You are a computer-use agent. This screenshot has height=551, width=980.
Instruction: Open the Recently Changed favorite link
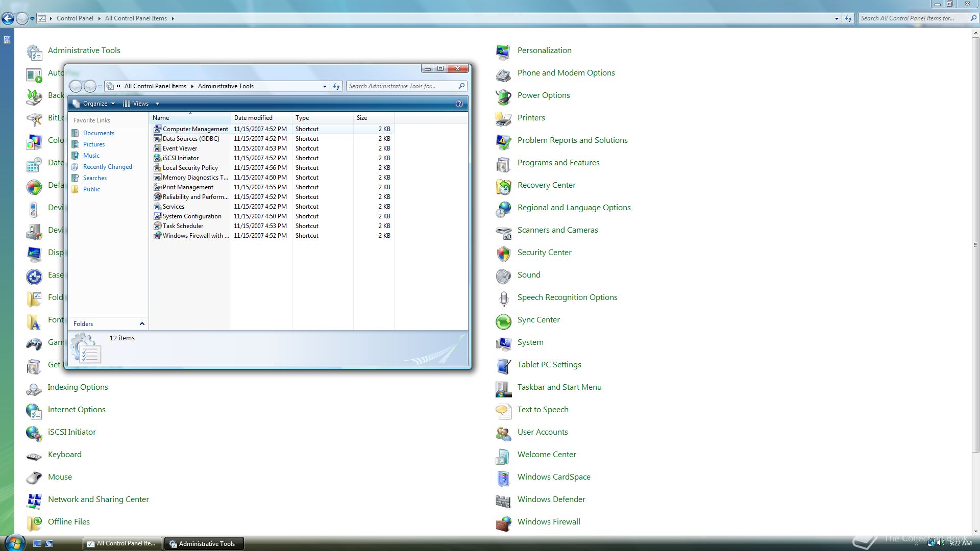tap(108, 167)
